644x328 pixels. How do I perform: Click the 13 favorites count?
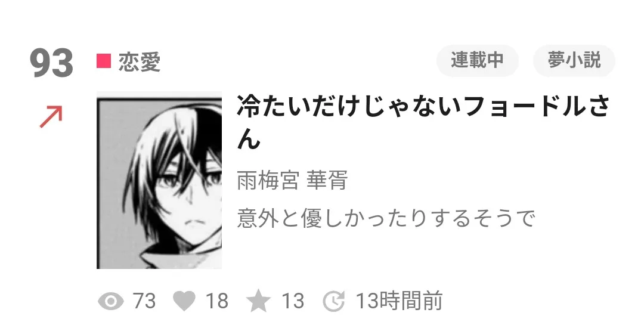[293, 301]
